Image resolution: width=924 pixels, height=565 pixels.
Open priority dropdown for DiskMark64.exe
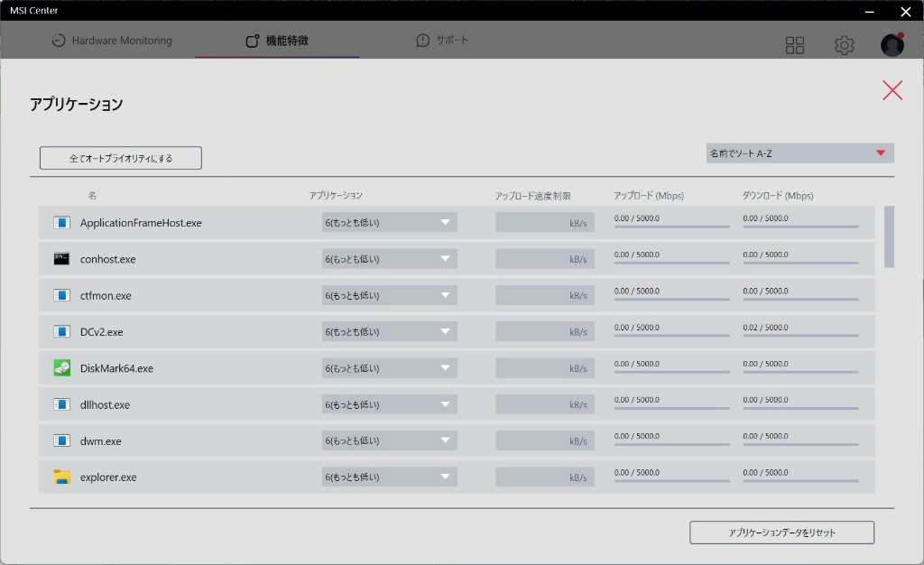point(390,368)
